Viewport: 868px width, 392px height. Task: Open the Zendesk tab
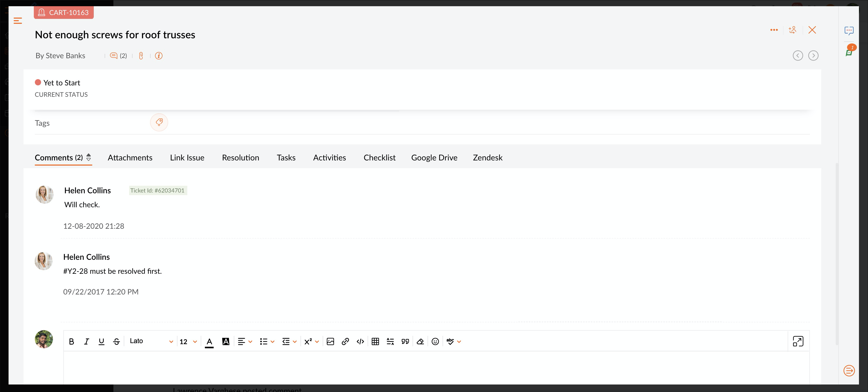[x=487, y=158]
